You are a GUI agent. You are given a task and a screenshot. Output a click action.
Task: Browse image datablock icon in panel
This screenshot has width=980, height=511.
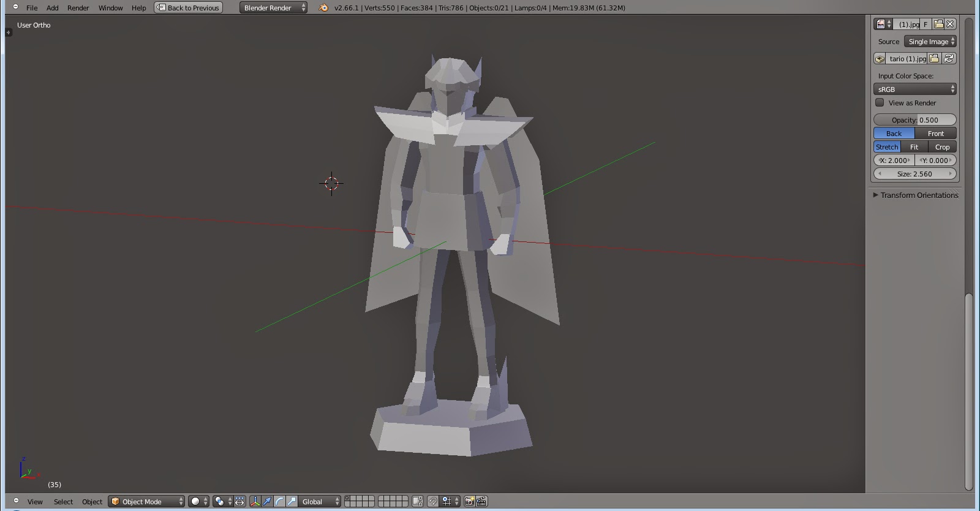click(883, 24)
